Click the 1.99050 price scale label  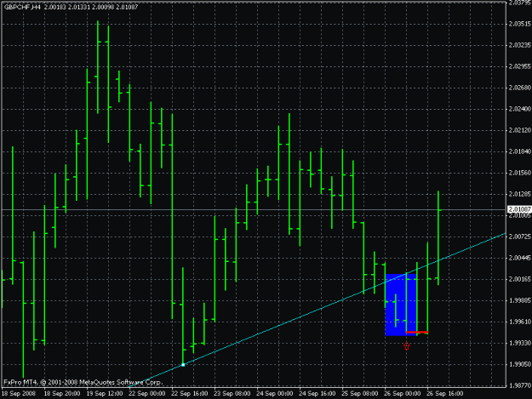click(520, 364)
